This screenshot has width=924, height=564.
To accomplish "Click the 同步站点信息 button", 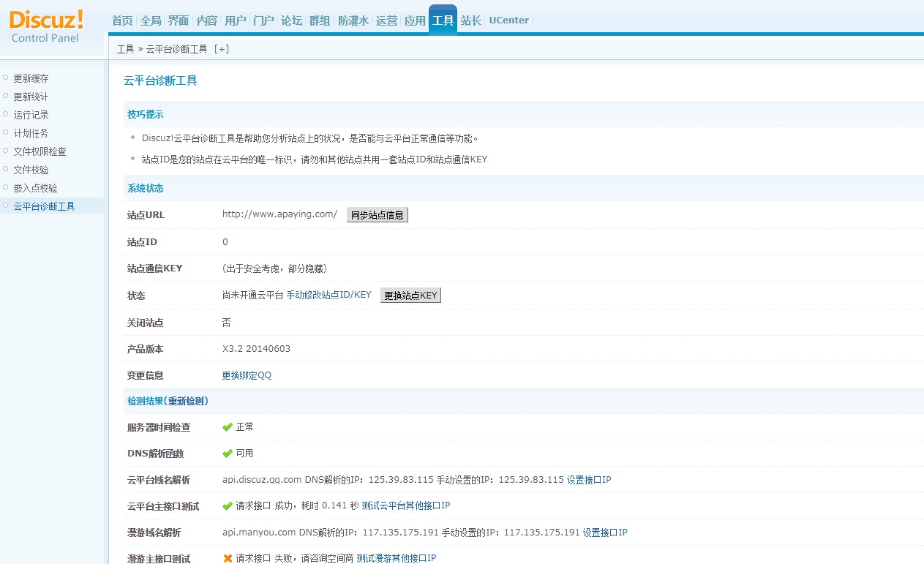I will coord(377,215).
